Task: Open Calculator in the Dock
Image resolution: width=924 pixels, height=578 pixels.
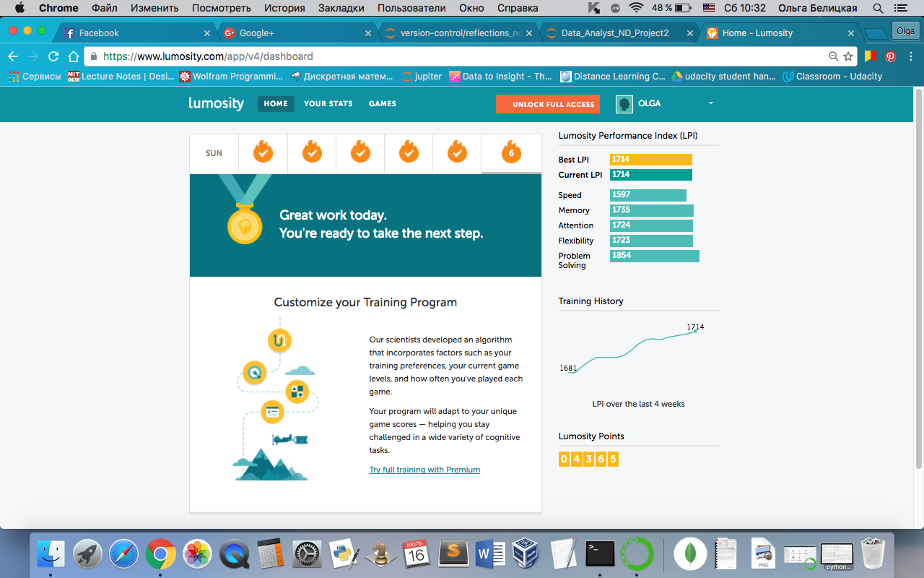Action: (x=270, y=554)
